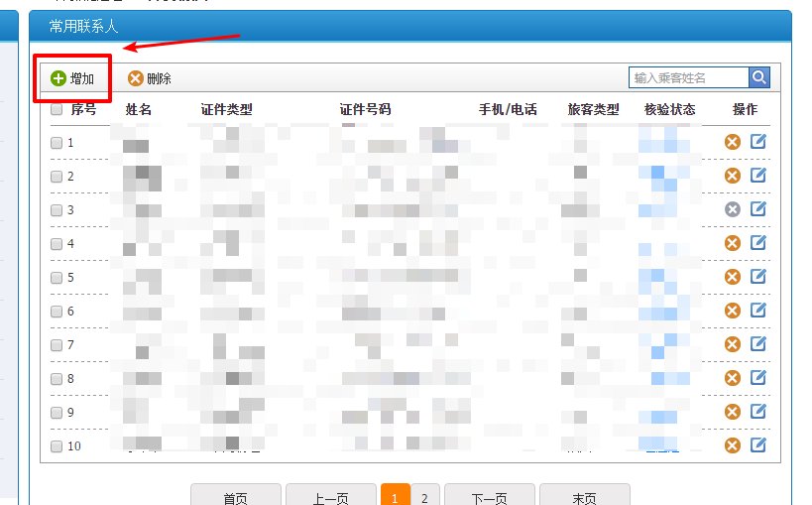Image resolution: width=812 pixels, height=505 pixels.
Task: Click the 姓名 column header
Action: [x=138, y=109]
